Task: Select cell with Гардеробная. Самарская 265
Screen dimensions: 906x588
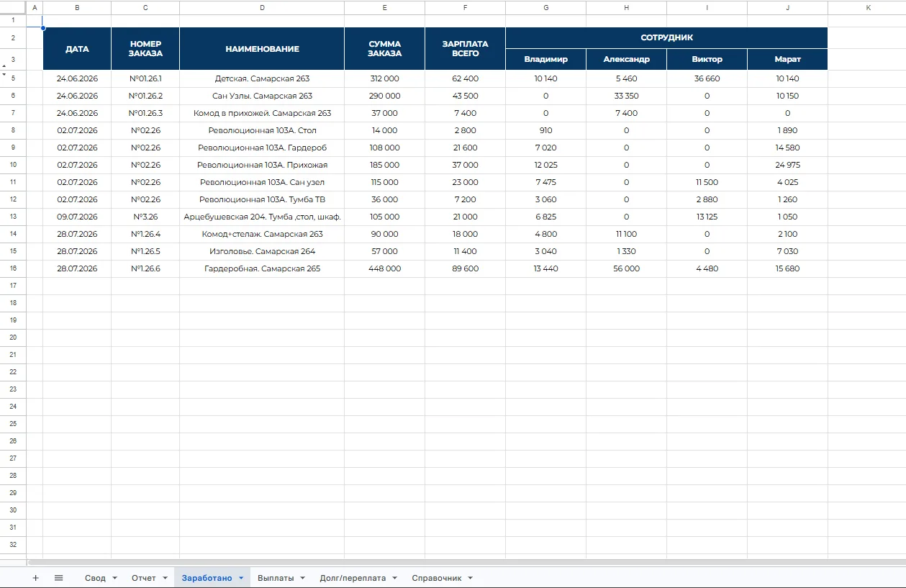Action: click(x=262, y=268)
